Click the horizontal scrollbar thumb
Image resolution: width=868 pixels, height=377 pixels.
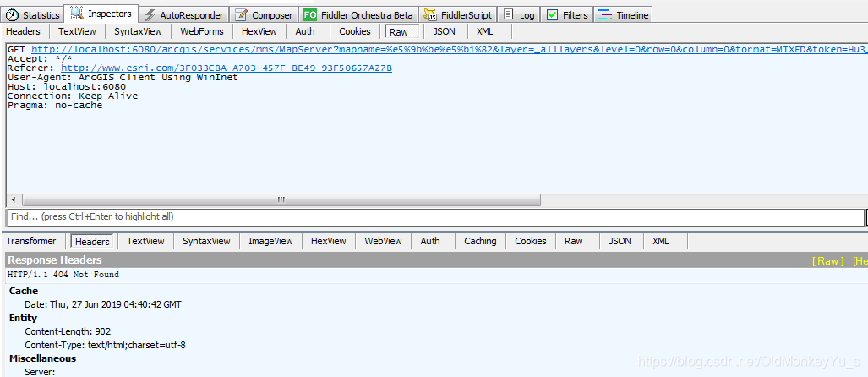point(281,199)
